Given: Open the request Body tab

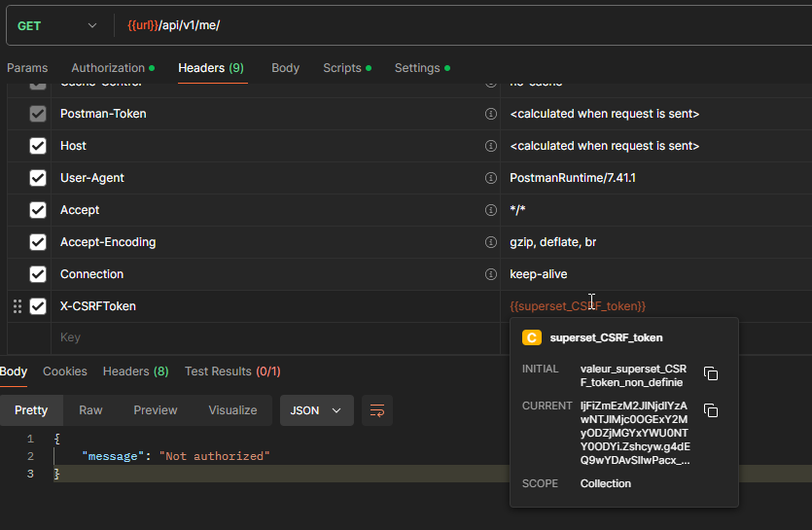Looking at the screenshot, I should pyautogui.click(x=285, y=68).
